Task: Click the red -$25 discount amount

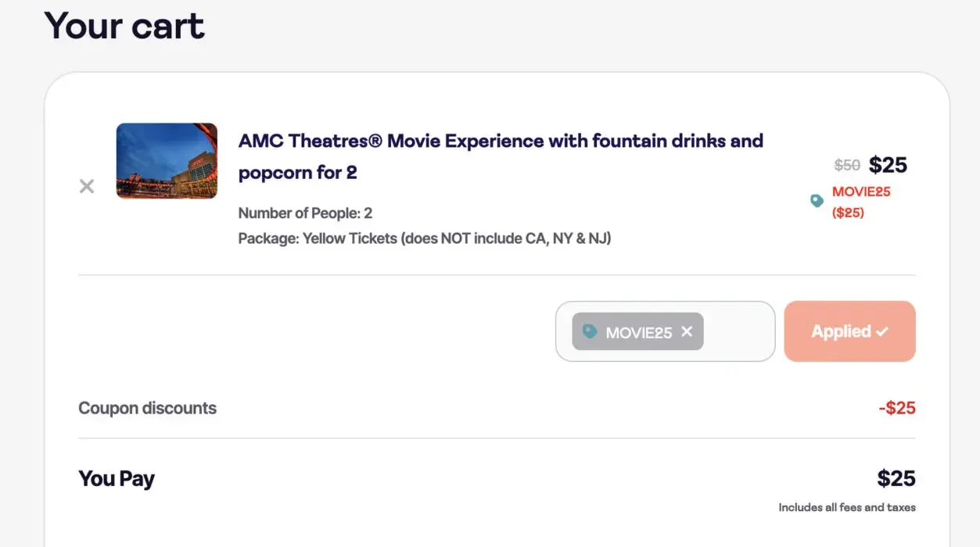Action: 896,408
